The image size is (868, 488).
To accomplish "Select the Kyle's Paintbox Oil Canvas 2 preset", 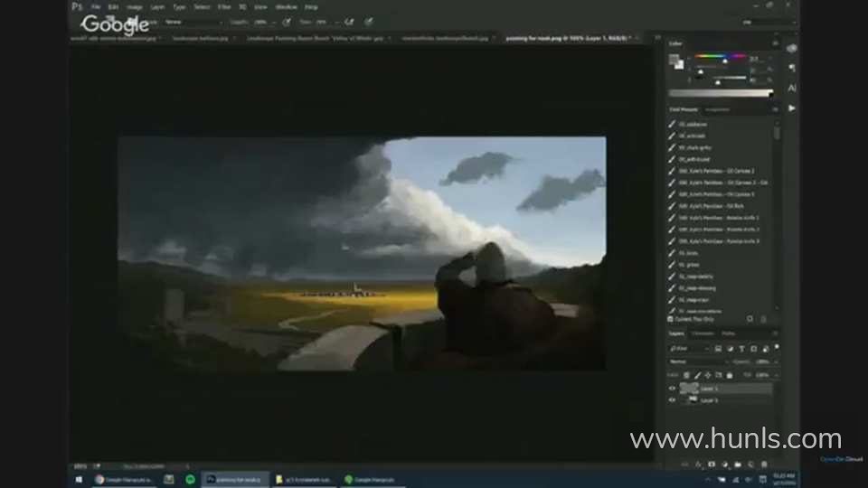I will click(721, 171).
